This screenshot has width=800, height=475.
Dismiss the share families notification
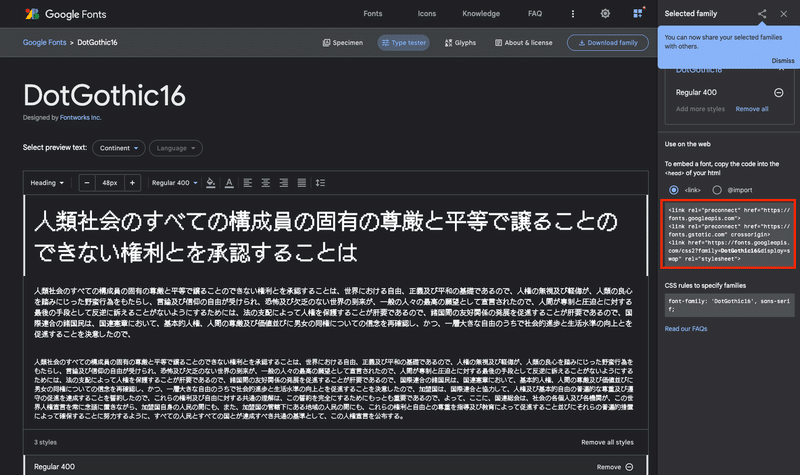point(783,60)
